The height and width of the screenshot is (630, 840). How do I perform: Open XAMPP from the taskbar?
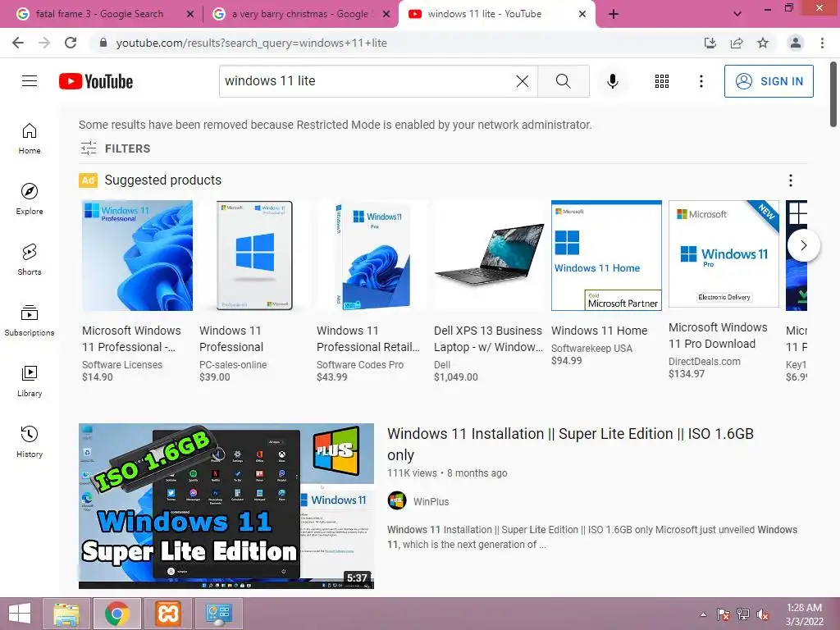tap(168, 614)
